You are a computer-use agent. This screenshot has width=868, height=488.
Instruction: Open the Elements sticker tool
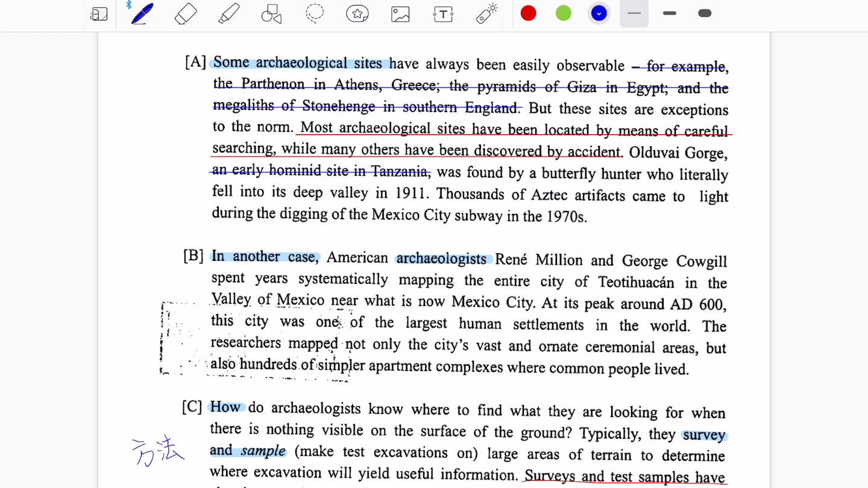(x=357, y=13)
